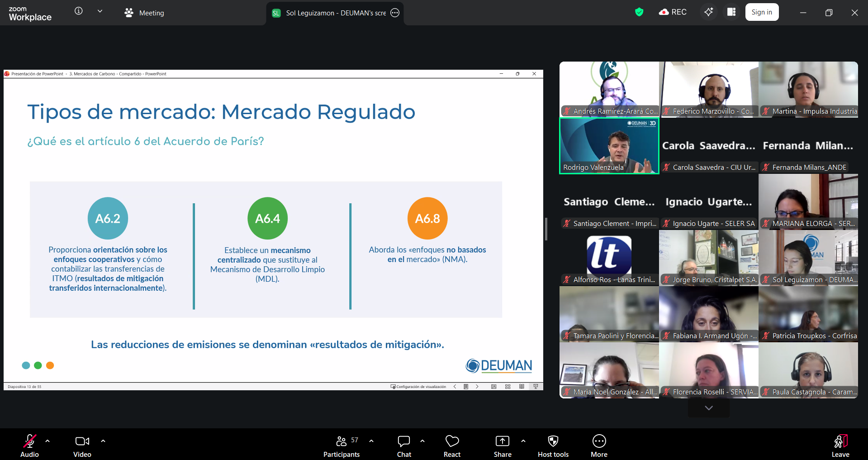Change the gallery view layout icon
This screenshot has height=460, width=868.
731,12
